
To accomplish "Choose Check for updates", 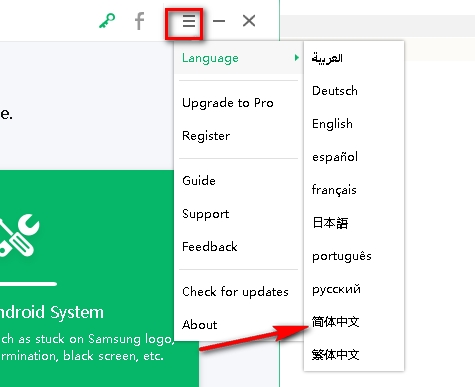I will click(236, 292).
